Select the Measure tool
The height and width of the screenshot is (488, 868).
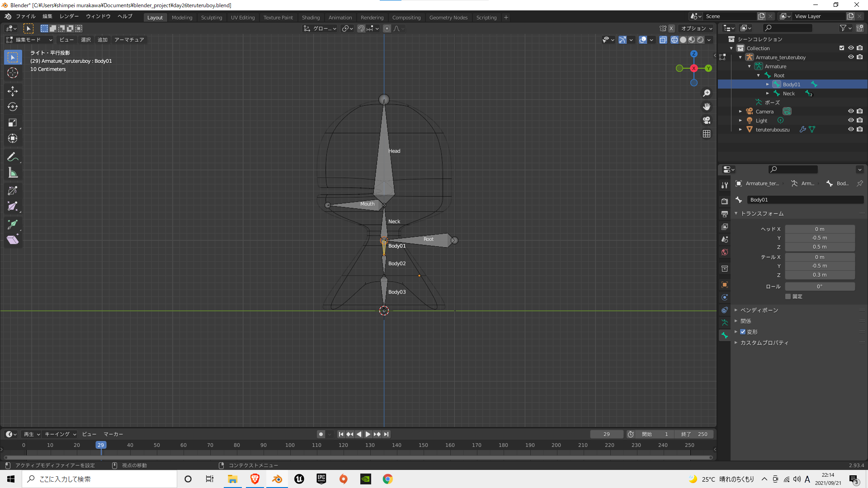tap(13, 173)
